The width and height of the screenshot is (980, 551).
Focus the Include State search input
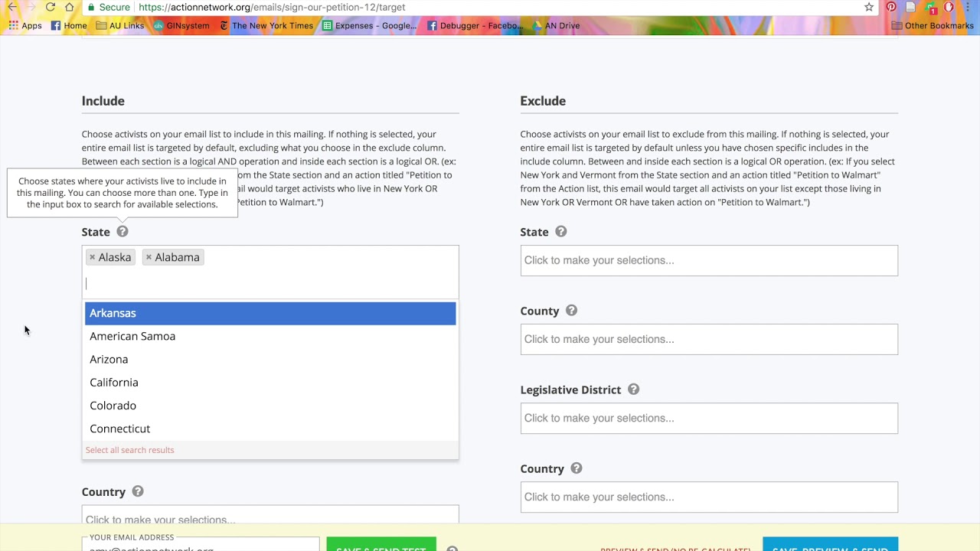270,284
